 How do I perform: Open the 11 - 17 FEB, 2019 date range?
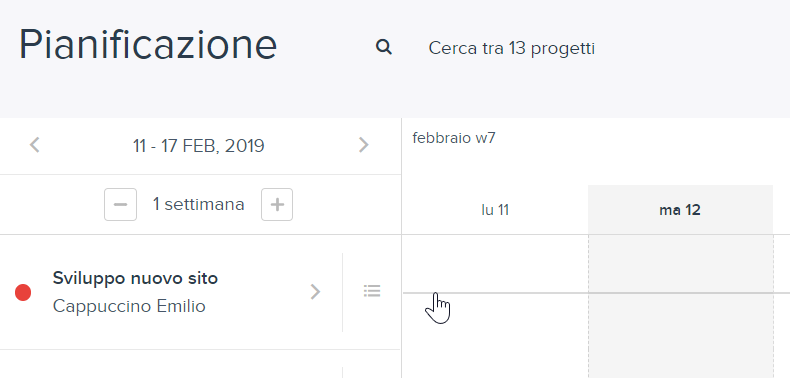coord(199,146)
